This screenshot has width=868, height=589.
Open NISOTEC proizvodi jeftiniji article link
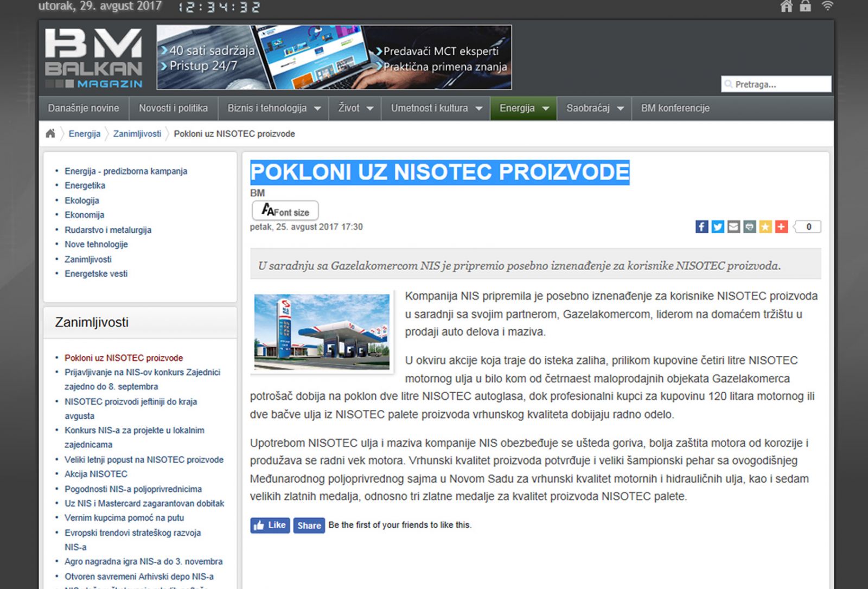coord(131,408)
